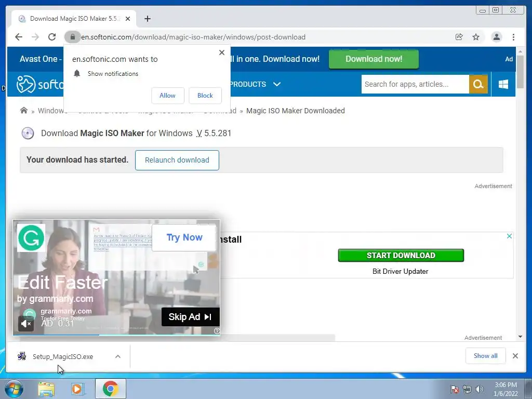Click the Relaunch download button
This screenshot has width=532, height=399.
click(x=177, y=160)
